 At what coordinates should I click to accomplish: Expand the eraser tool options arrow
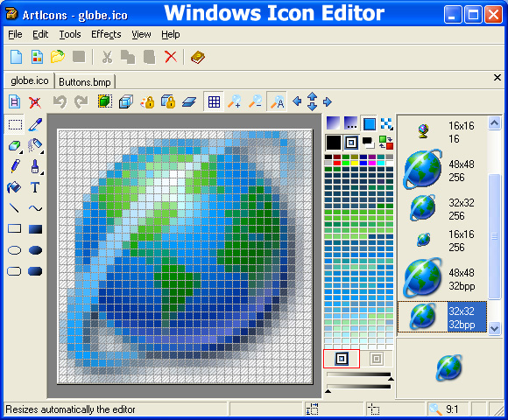[x=22, y=152]
